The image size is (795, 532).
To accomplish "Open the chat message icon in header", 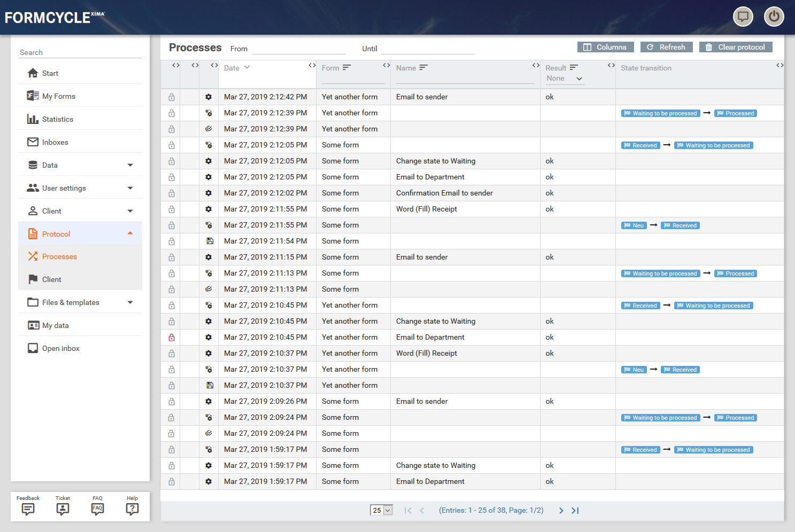I will pyautogui.click(x=743, y=17).
